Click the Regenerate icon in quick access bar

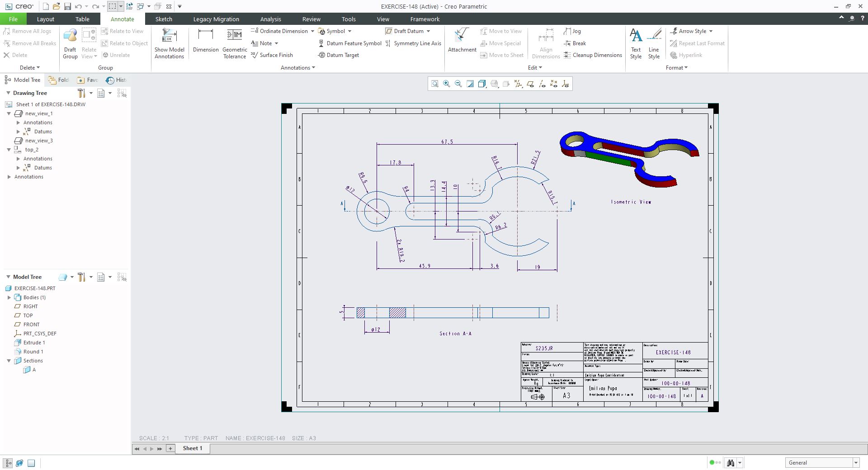(129, 6)
